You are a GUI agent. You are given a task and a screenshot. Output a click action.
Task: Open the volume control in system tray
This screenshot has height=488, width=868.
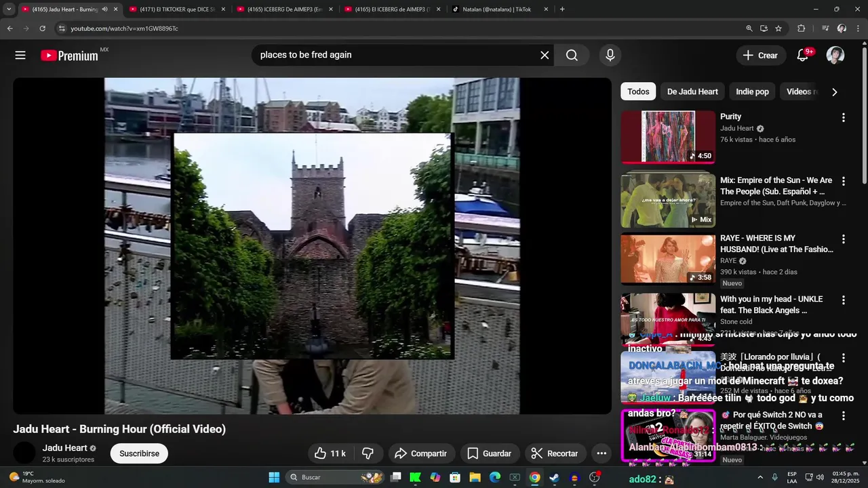[820, 477]
